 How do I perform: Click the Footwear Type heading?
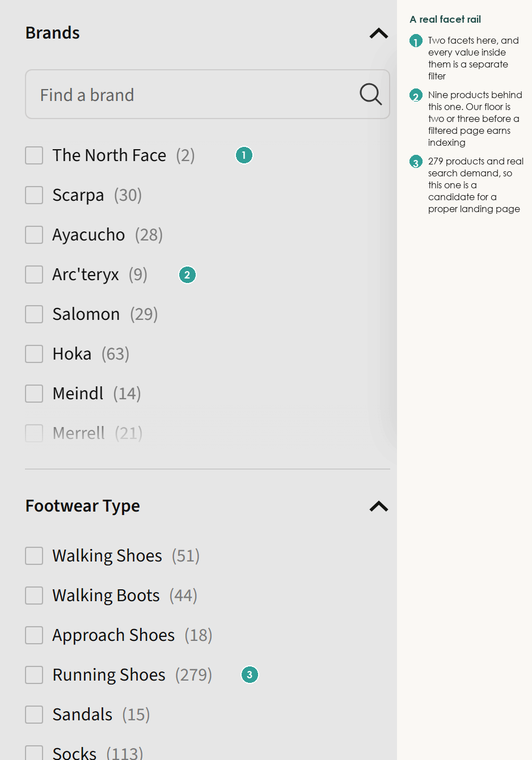point(83,506)
